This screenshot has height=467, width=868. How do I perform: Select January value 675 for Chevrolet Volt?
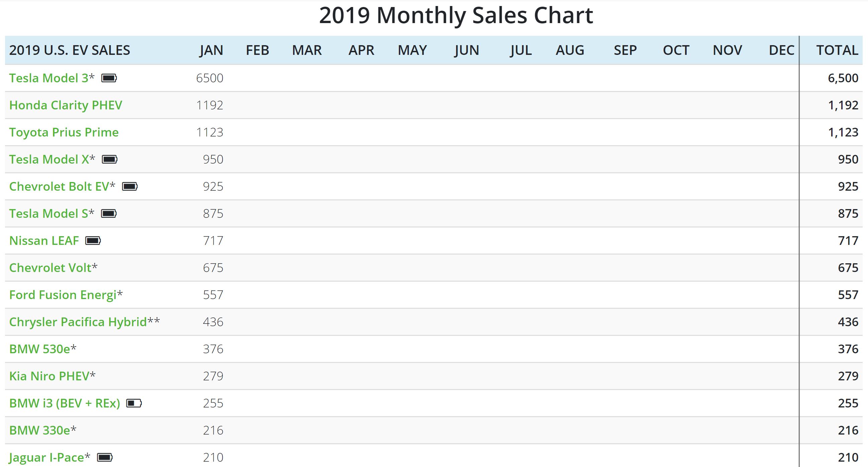(213, 268)
